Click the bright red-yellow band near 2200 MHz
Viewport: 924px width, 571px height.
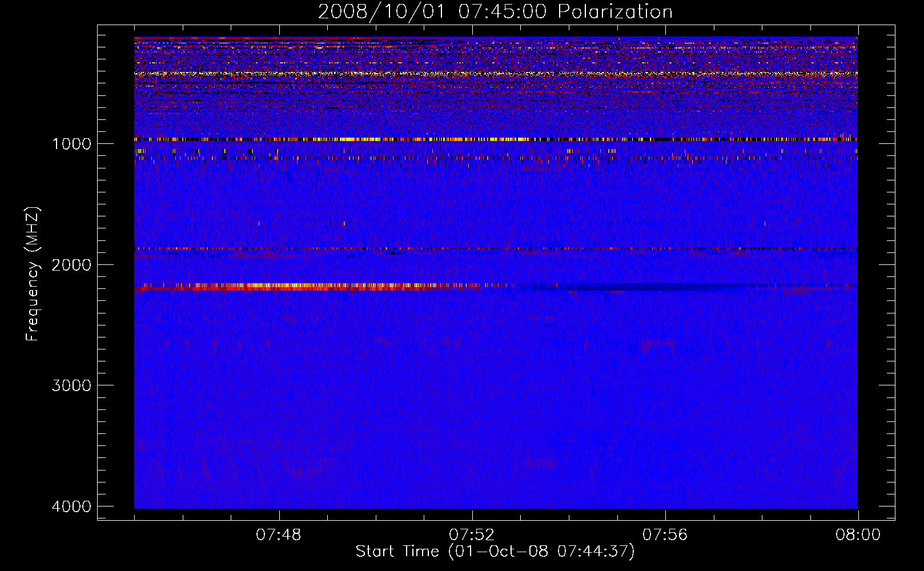pos(308,287)
